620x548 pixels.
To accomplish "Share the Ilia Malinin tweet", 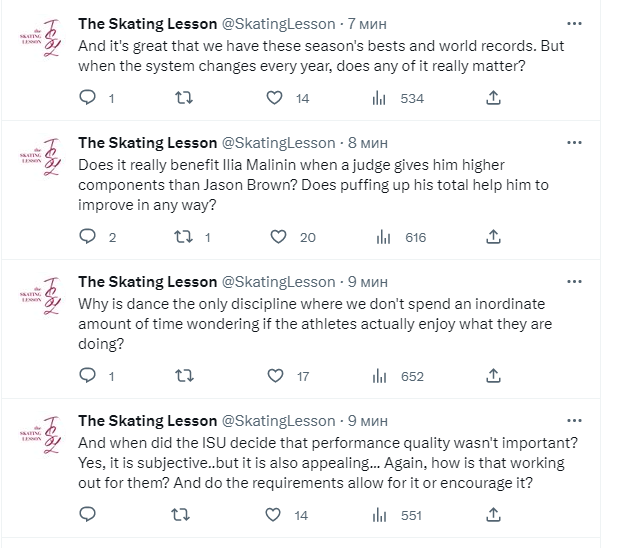I will click(x=492, y=237).
